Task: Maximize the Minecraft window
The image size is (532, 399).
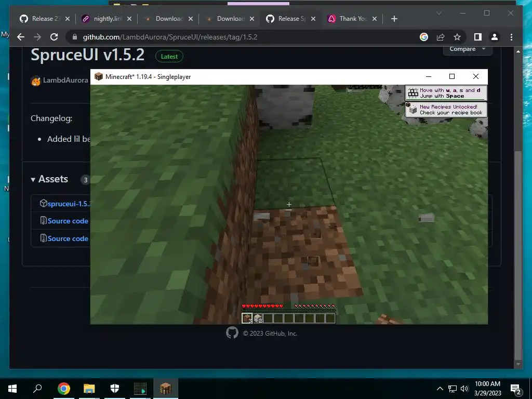Action: click(x=452, y=77)
